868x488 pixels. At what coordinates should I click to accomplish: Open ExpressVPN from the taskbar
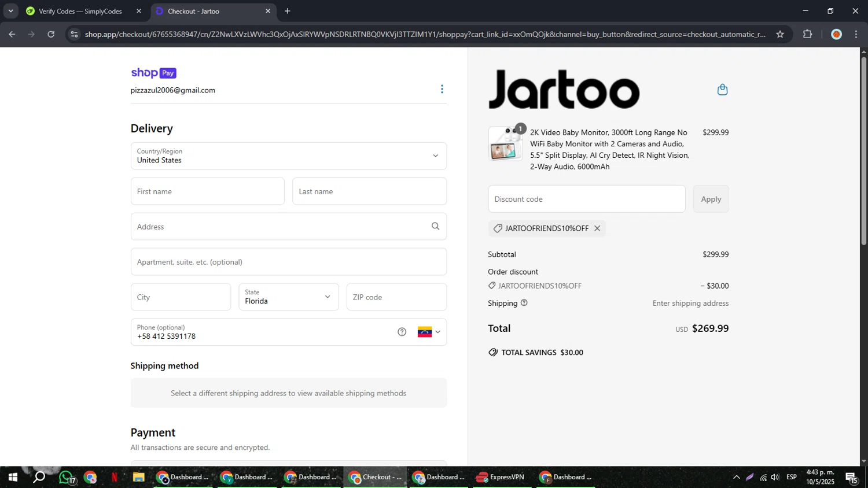coord(501,478)
